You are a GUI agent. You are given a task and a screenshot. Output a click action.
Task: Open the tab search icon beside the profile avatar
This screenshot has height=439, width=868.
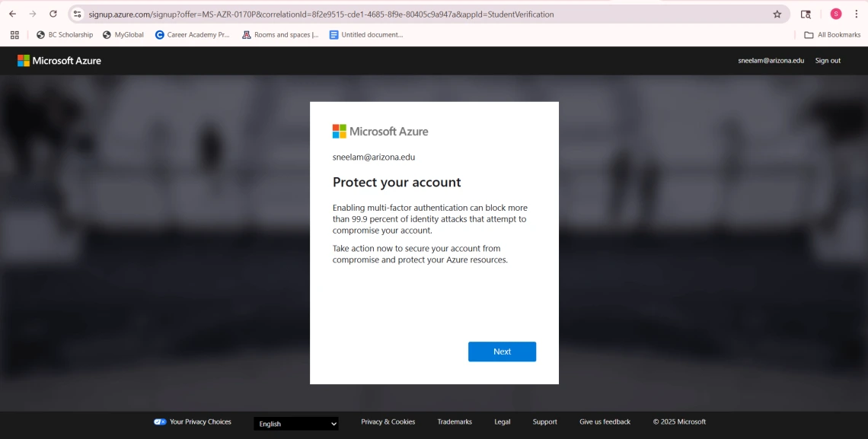[806, 14]
